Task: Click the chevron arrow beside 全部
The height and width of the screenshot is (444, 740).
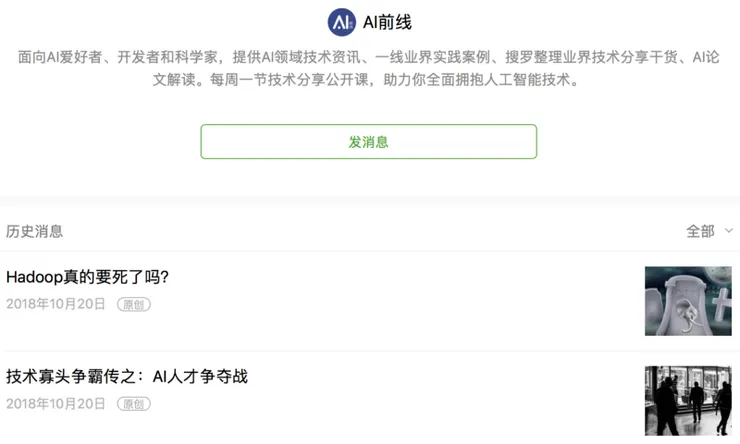Action: point(728,231)
